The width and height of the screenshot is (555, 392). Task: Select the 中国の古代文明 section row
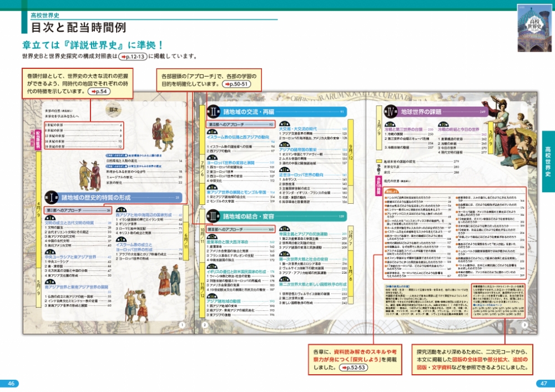point(78,241)
